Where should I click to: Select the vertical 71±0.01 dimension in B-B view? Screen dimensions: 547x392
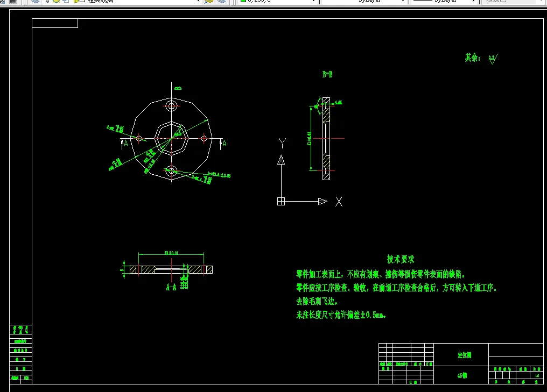310,138
